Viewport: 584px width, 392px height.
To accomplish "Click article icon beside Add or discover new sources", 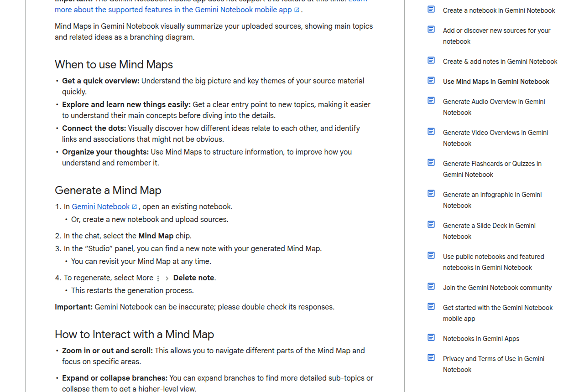I will click(x=431, y=29).
